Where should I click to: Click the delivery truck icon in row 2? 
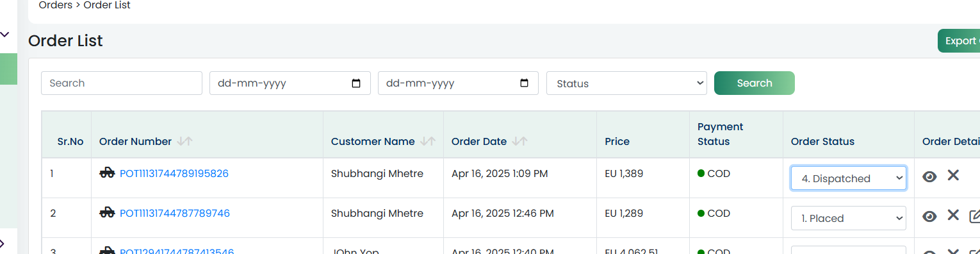coord(108,212)
